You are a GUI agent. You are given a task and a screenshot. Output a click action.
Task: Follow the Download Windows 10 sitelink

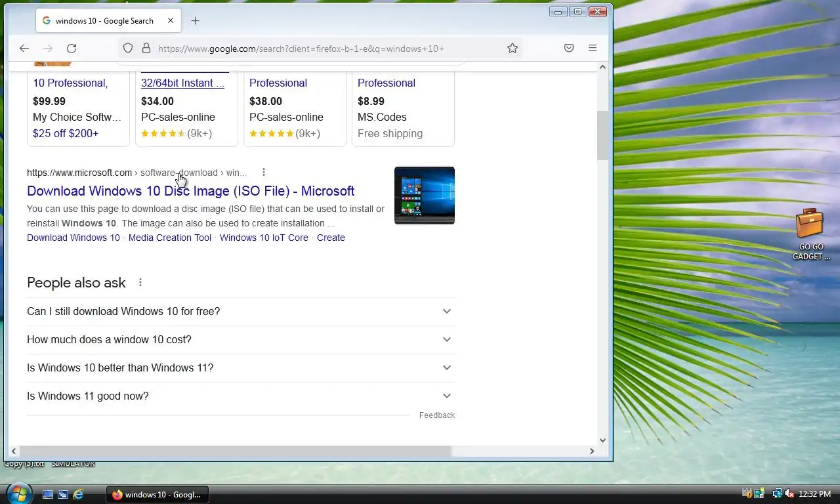(73, 238)
